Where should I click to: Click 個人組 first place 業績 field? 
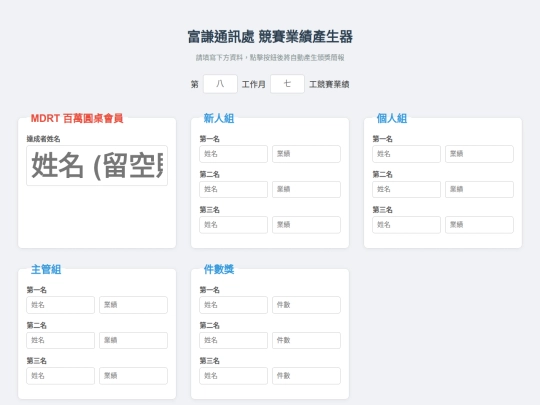[x=479, y=154]
